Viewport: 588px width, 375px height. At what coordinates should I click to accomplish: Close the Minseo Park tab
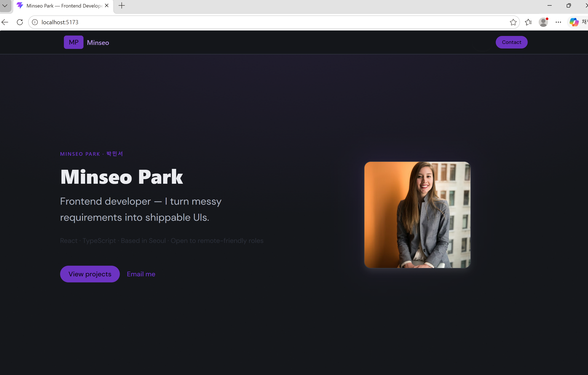(107, 6)
